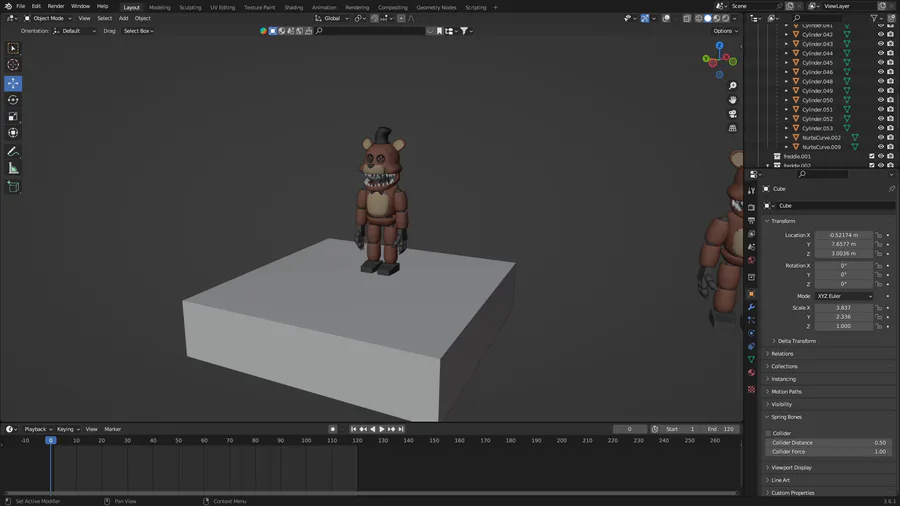Open the Orientation Default dropdown
This screenshot has width=900, height=506.
point(74,31)
